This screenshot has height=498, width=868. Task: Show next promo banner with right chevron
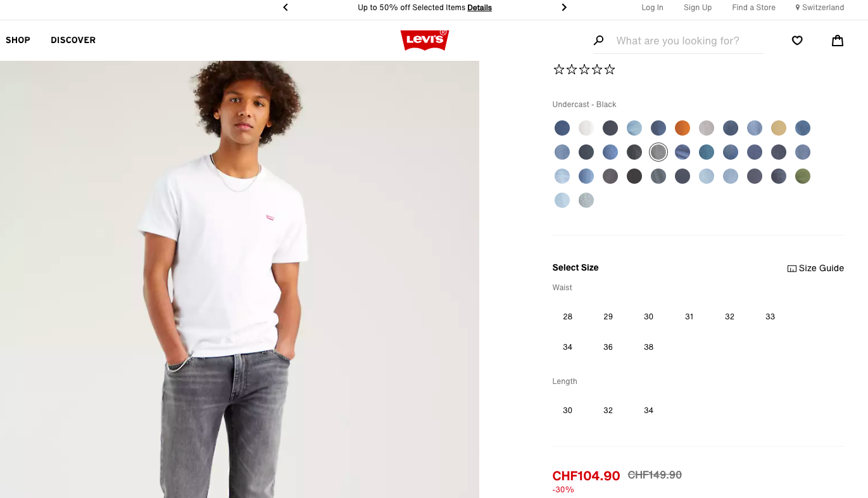click(564, 8)
